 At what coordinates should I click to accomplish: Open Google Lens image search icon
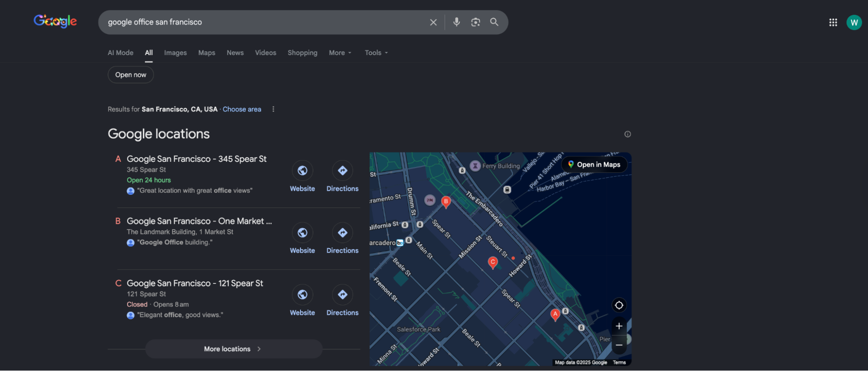point(475,22)
